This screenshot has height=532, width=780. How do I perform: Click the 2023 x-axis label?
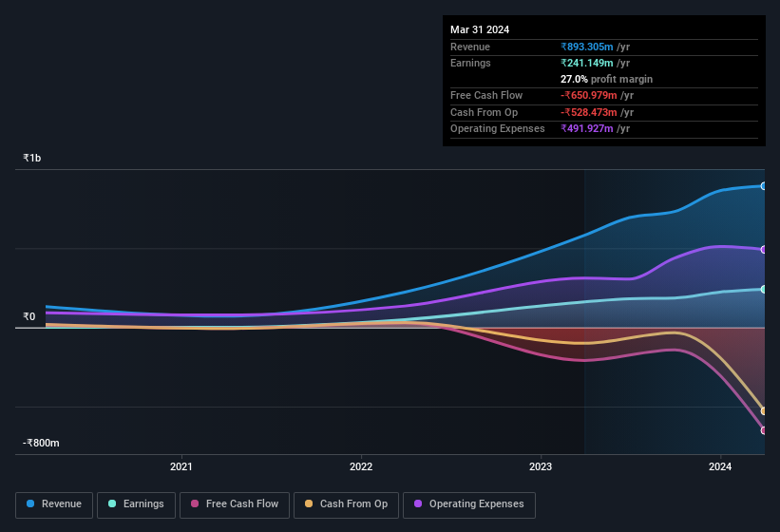coord(541,466)
